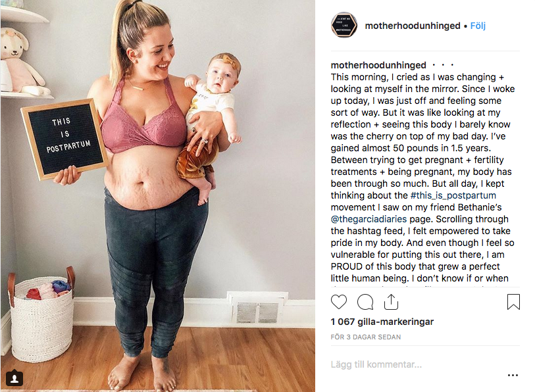Visit the @thegarciadiaries mention
535x392 pixels.
[x=369, y=219]
